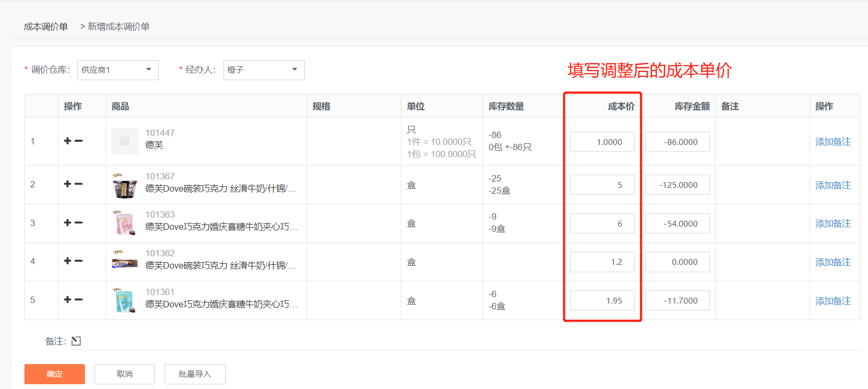This screenshot has height=389, width=868.
Task: Click the stock quantity -25盒
Action: click(x=500, y=191)
